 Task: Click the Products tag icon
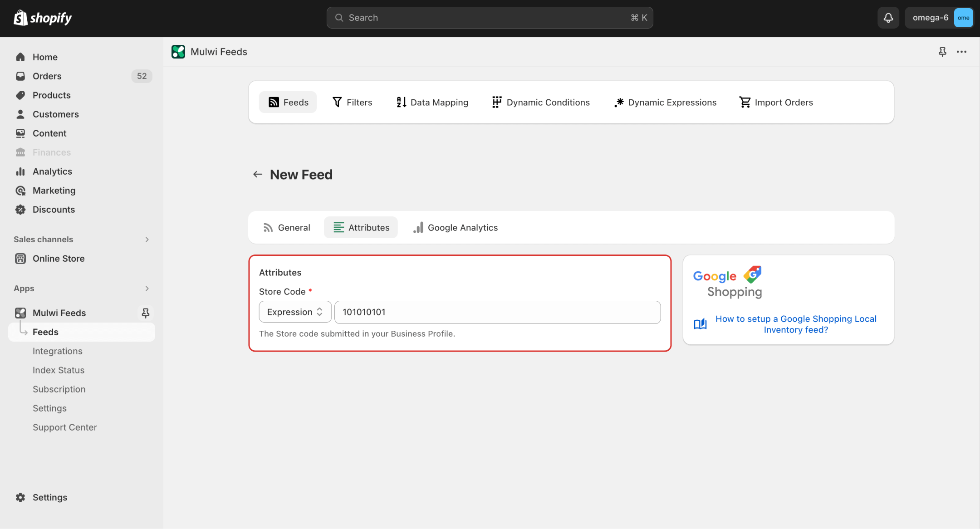(x=20, y=95)
